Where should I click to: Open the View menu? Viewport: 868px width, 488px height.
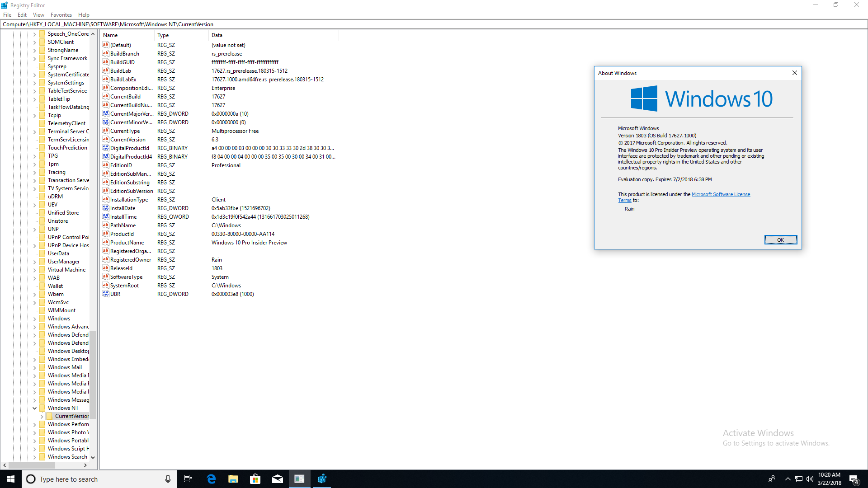tap(38, 15)
